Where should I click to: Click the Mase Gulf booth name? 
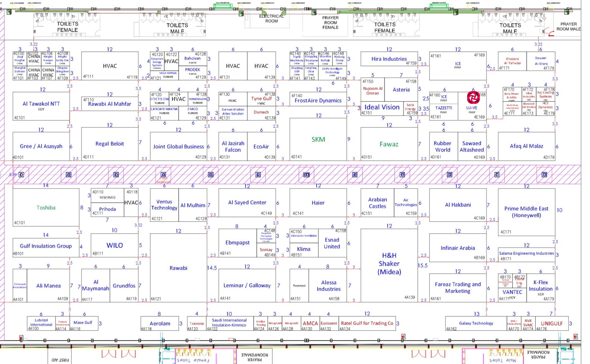[83, 322]
